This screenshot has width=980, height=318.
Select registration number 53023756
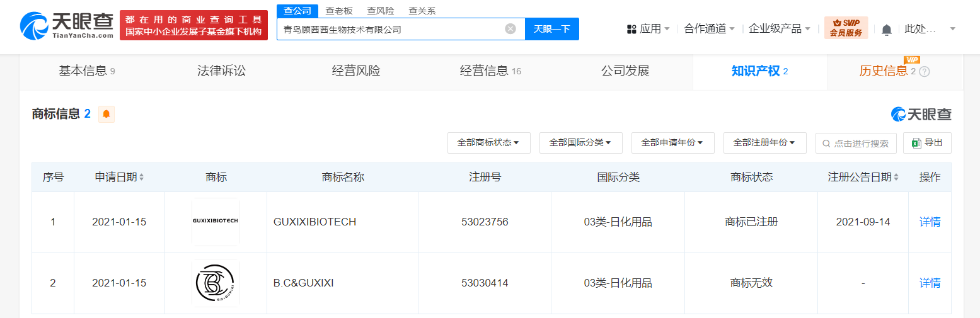(x=485, y=222)
